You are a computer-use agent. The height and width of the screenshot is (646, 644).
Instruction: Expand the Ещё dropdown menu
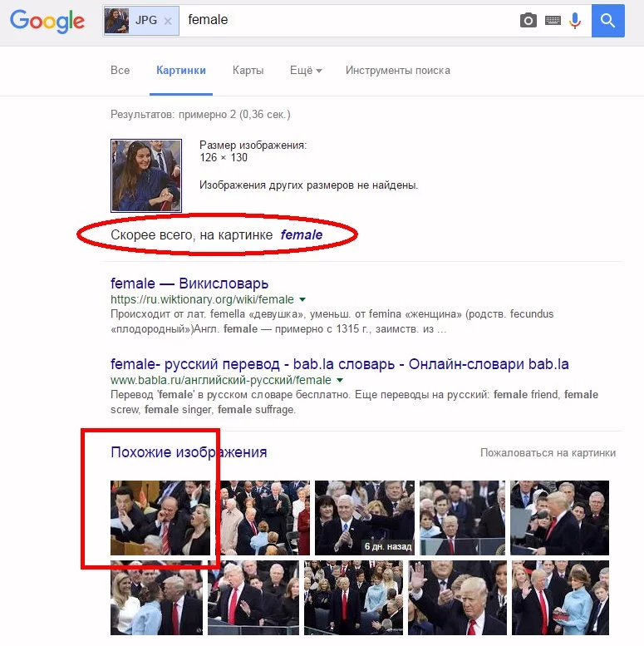coord(306,71)
